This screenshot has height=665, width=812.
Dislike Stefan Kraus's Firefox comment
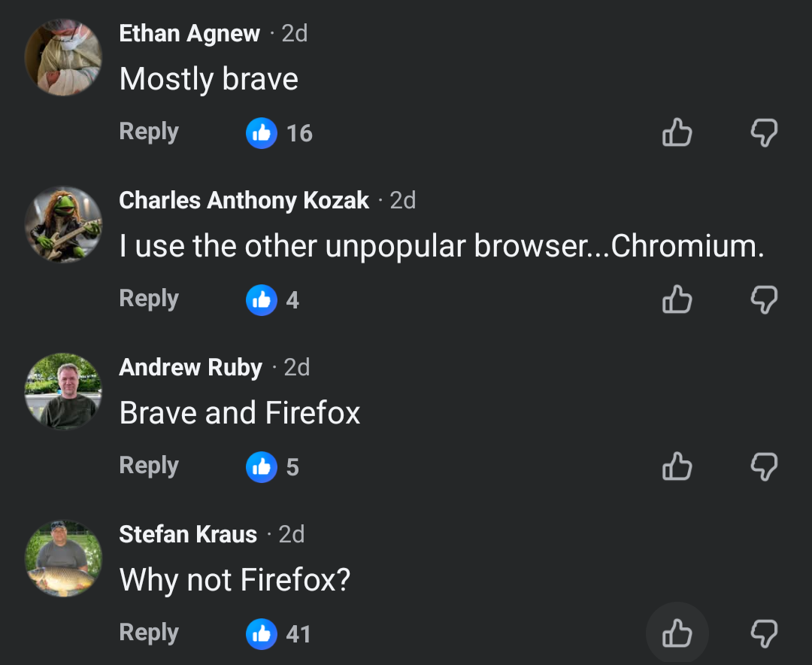pyautogui.click(x=764, y=634)
